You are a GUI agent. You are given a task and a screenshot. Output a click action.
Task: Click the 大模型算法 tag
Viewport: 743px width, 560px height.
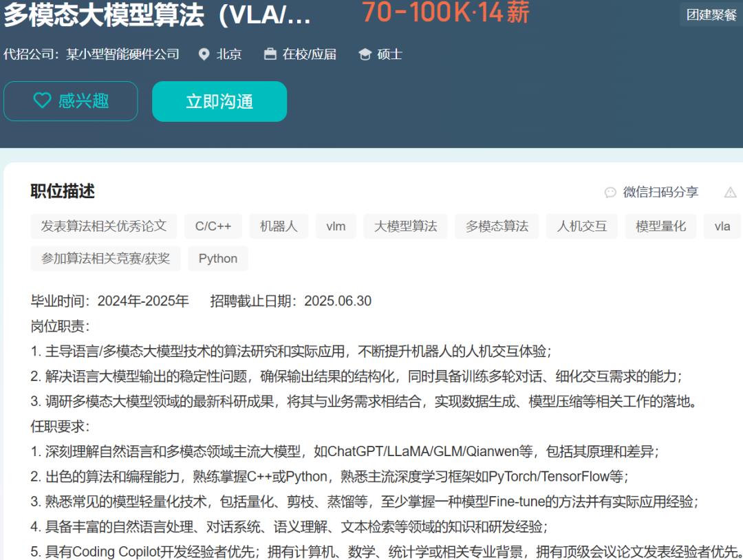(x=405, y=226)
